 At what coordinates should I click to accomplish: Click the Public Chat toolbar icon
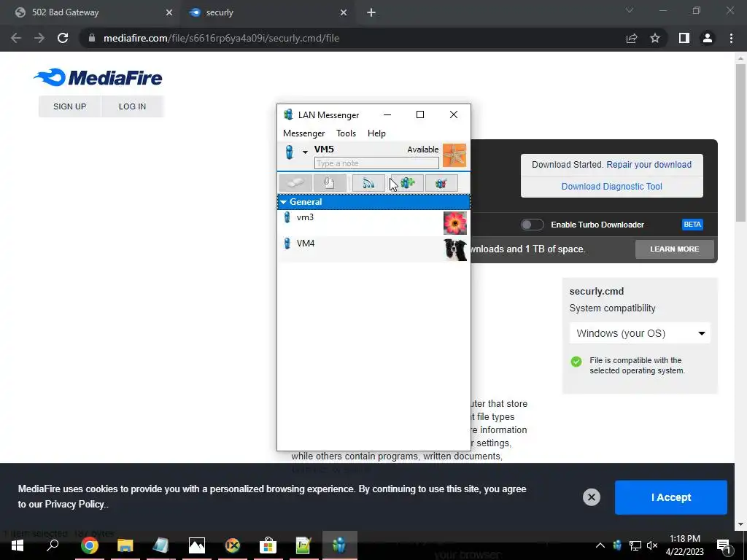(441, 183)
